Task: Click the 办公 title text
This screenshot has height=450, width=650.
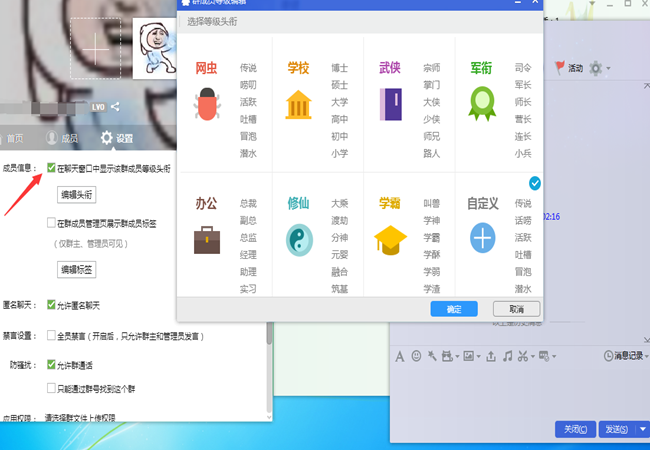Action: point(206,203)
